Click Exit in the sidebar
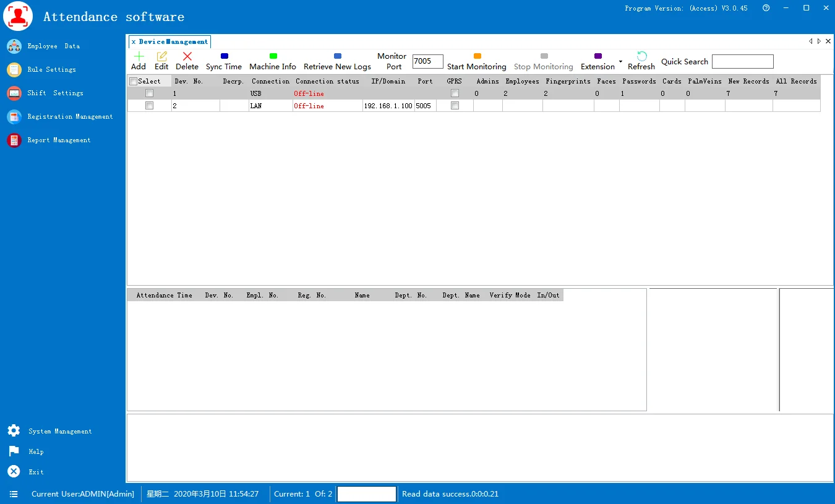The width and height of the screenshot is (835, 504). pos(36,472)
